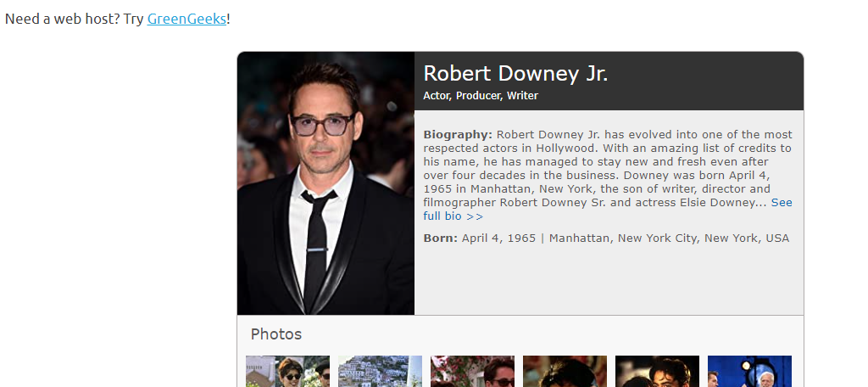The width and height of the screenshot is (868, 387).
Task: Open the hillside village photo thumbnail
Action: (x=381, y=372)
